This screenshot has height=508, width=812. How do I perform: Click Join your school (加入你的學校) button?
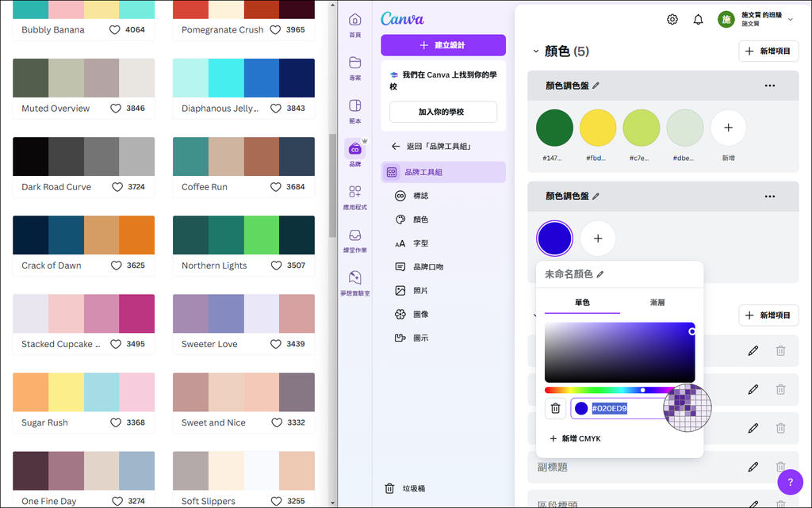pyautogui.click(x=443, y=112)
